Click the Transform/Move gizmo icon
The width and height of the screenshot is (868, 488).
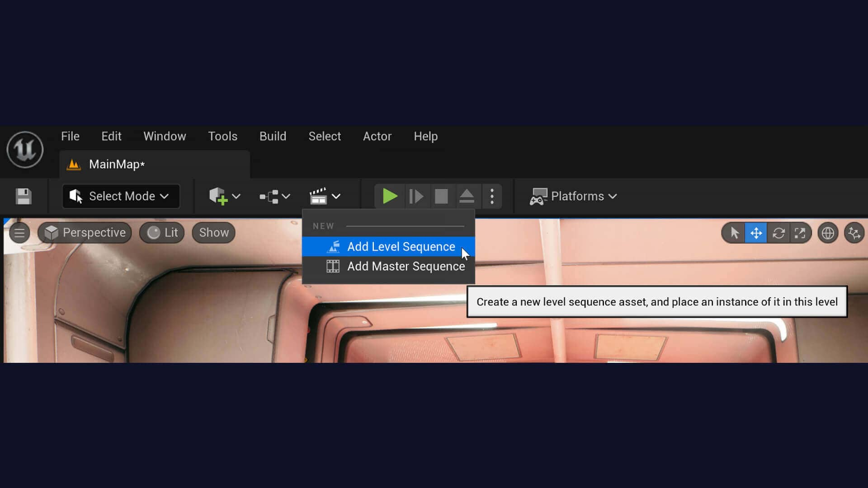tap(756, 232)
